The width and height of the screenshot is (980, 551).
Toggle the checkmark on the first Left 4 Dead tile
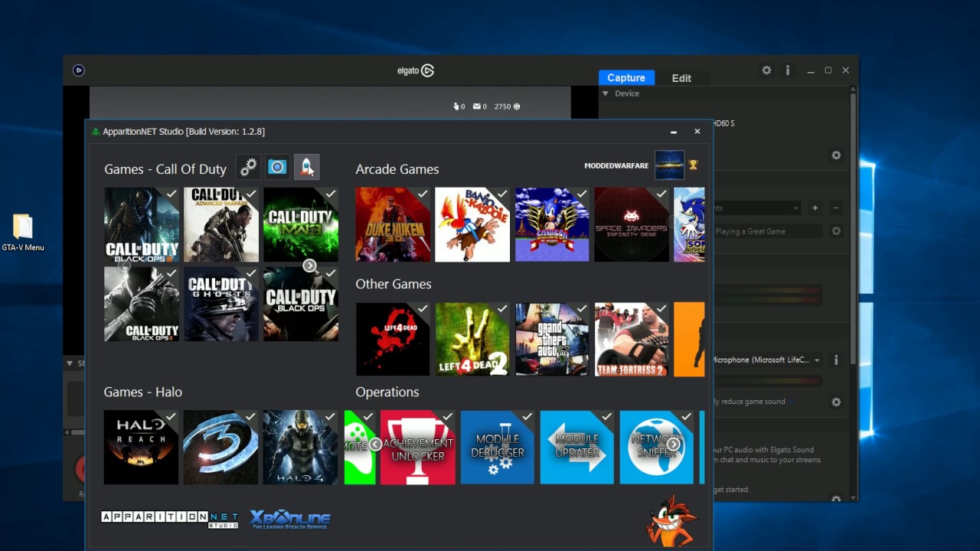tap(423, 309)
